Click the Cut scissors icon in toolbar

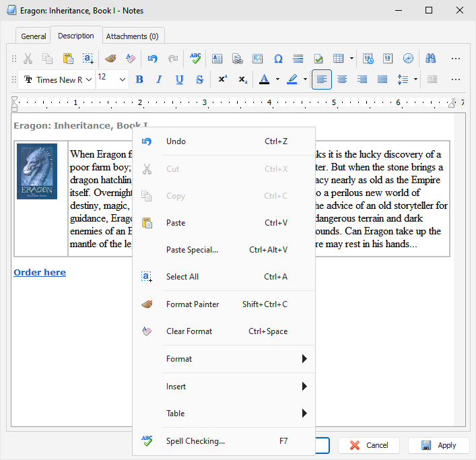click(28, 59)
